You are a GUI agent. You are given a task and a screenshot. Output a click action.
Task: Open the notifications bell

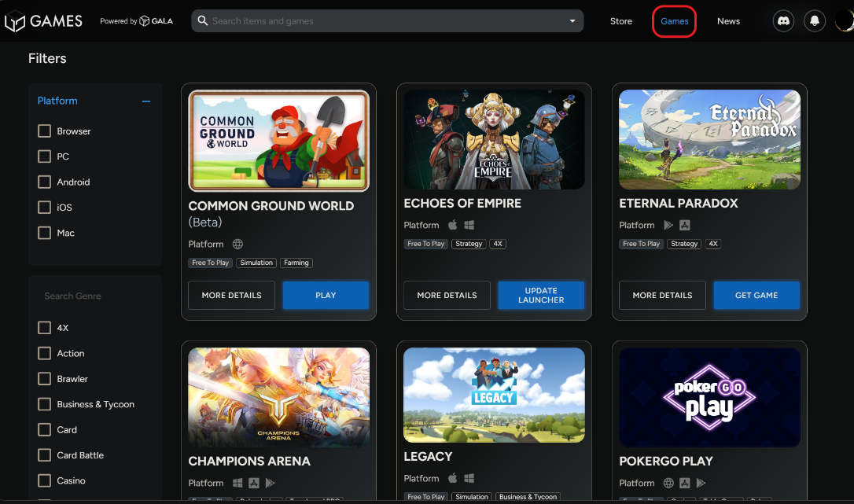click(815, 20)
